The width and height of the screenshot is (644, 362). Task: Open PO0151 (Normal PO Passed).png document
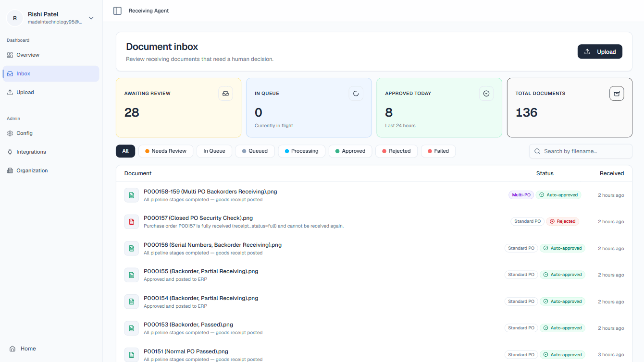(x=186, y=351)
